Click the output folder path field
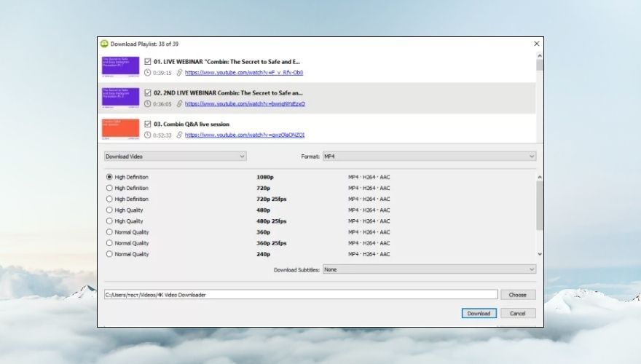The width and height of the screenshot is (641, 364). (301, 295)
